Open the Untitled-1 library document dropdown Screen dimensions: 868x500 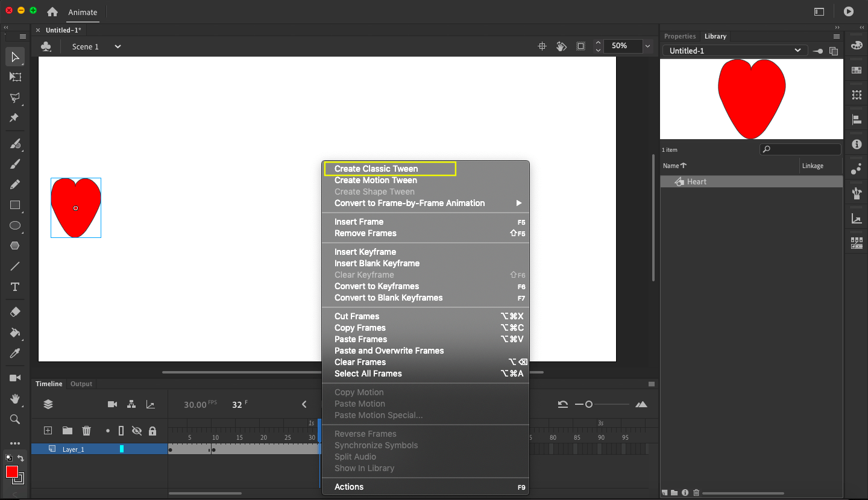coord(797,51)
